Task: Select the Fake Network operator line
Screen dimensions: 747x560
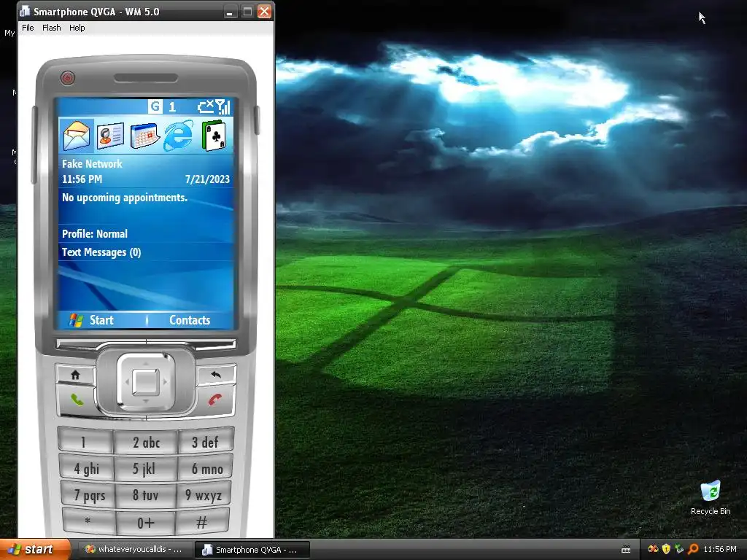Action: (x=92, y=164)
